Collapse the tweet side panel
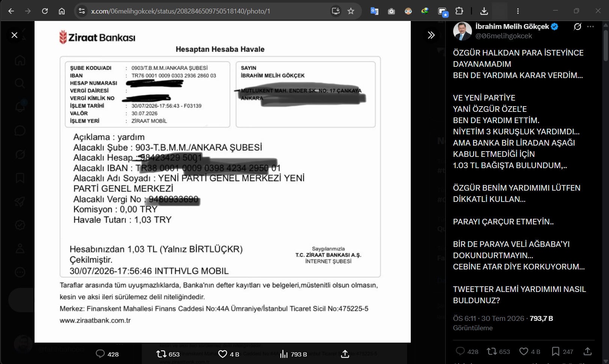 point(431,35)
